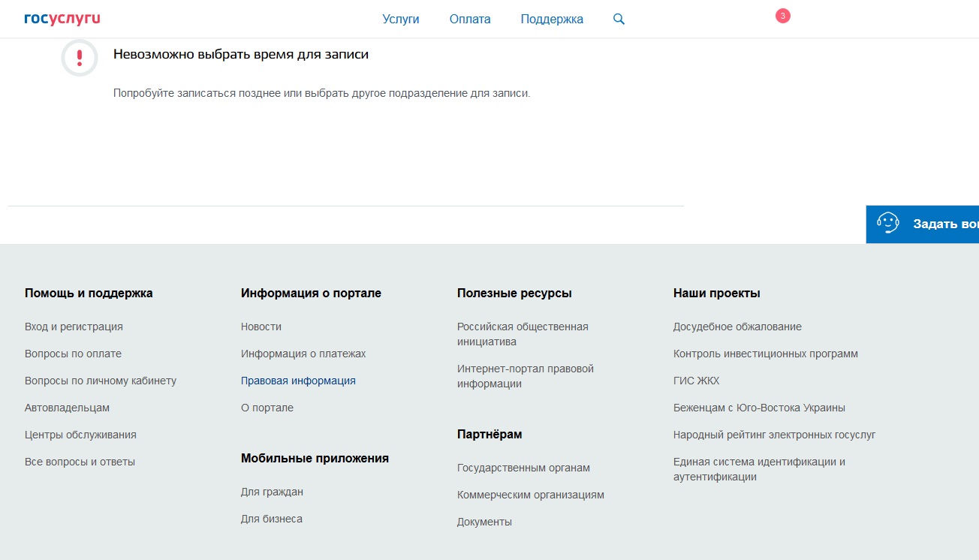Open Государственным органам link
Screen dimensions: 979x560
523,468
